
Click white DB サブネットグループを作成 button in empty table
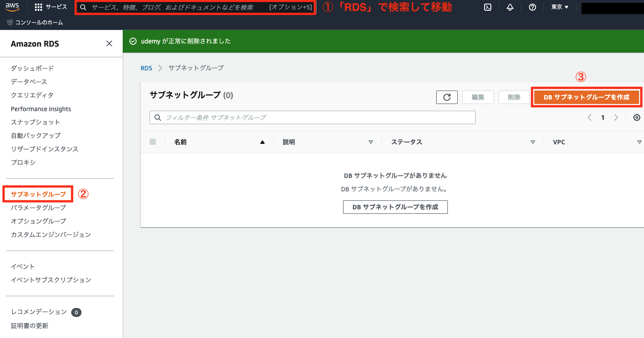pyautogui.click(x=395, y=207)
